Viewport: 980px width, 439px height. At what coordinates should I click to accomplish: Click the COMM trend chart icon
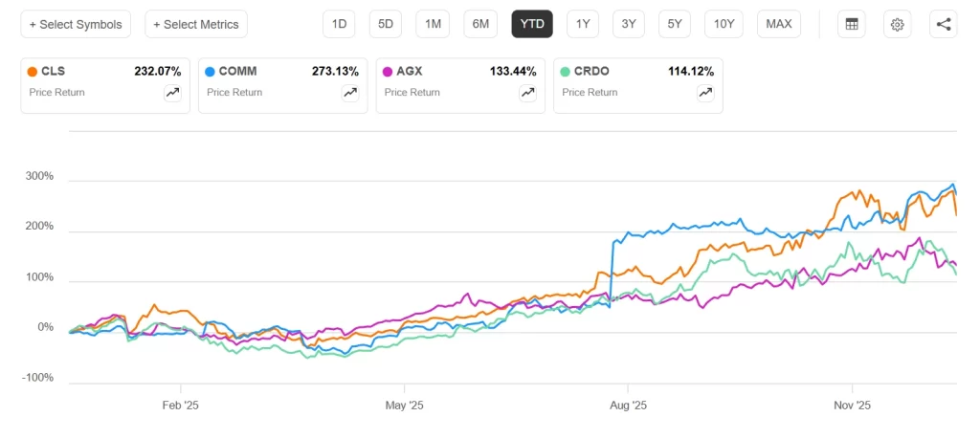pyautogui.click(x=350, y=93)
